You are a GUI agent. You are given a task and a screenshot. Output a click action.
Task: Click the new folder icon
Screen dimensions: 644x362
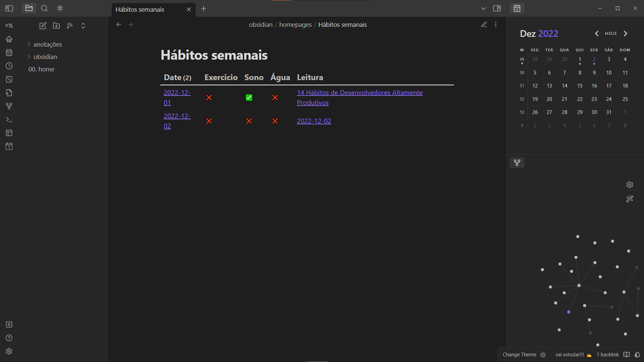click(x=56, y=26)
